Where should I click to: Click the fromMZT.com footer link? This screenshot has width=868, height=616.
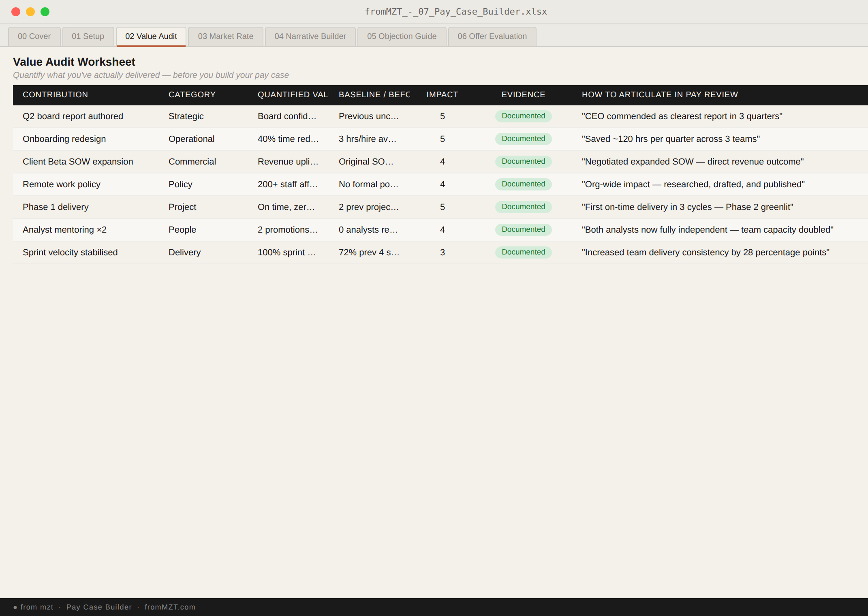tap(170, 607)
